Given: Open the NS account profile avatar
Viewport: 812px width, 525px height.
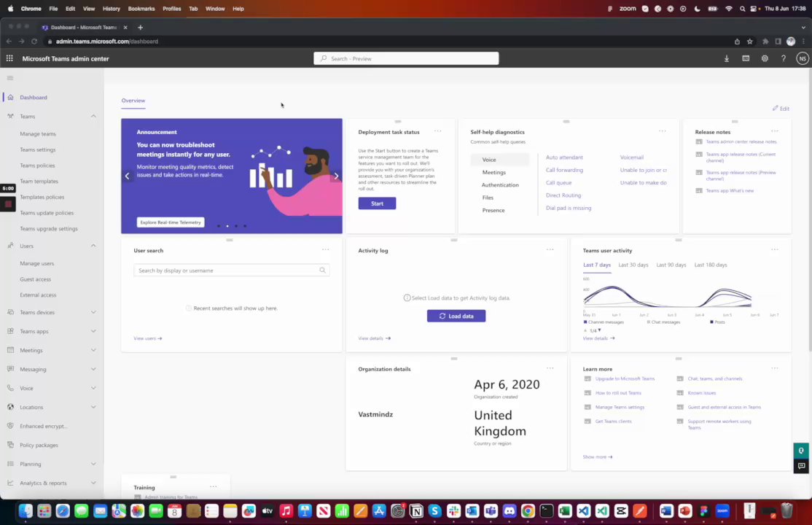Looking at the screenshot, I should pos(803,58).
